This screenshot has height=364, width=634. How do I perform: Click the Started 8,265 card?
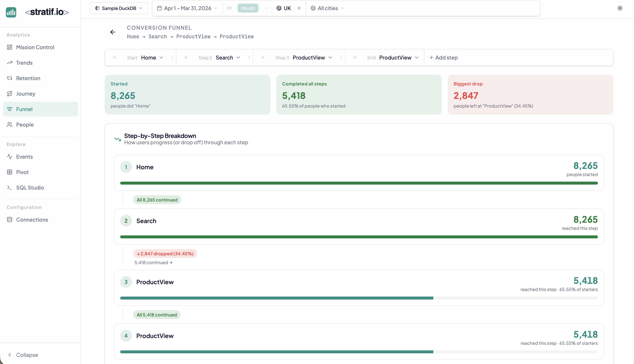[x=187, y=95]
